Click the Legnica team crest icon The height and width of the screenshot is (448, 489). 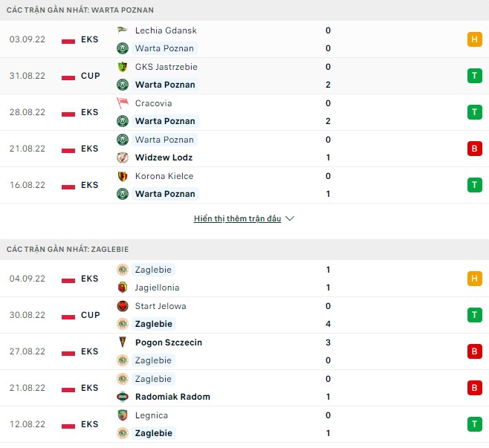tap(123, 415)
